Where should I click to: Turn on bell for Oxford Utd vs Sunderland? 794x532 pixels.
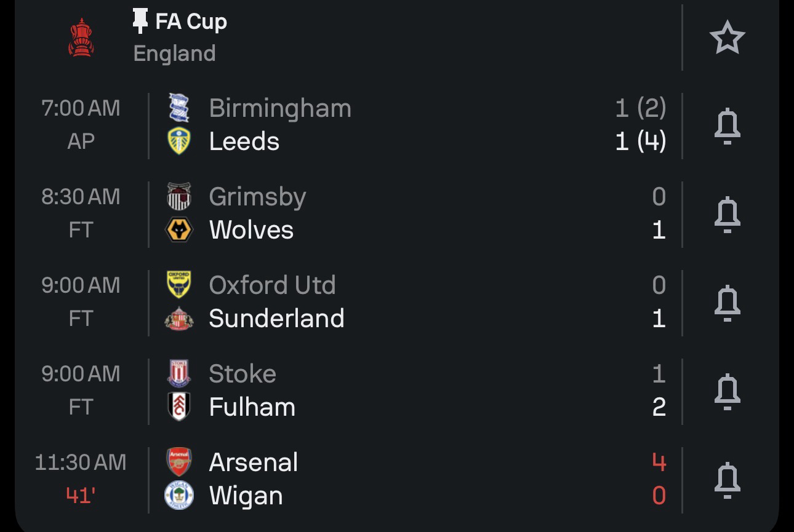point(727,303)
